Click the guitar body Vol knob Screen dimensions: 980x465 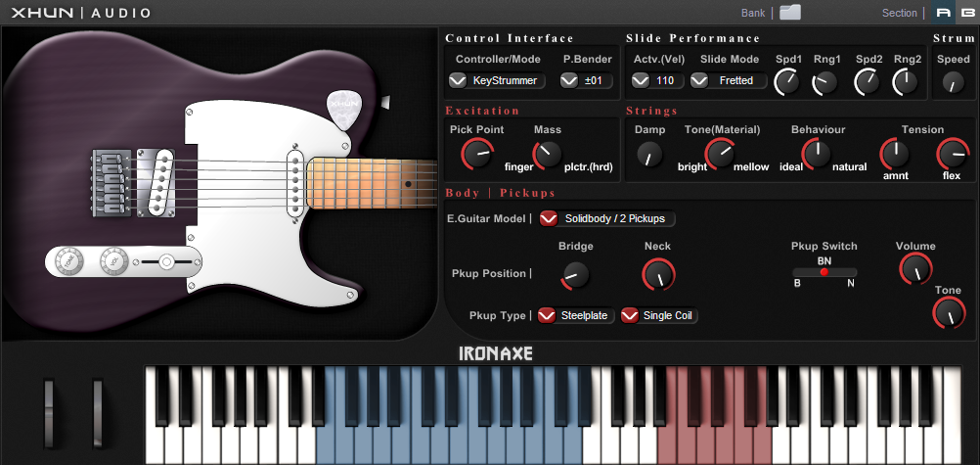tap(114, 261)
